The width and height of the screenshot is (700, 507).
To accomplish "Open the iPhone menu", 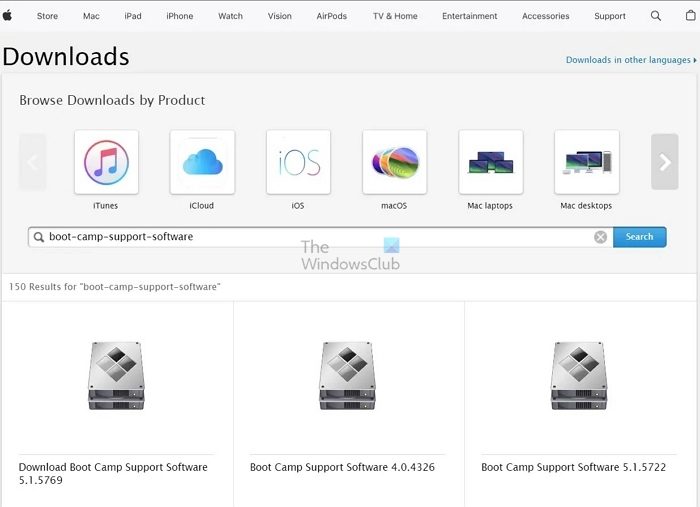I will pos(179,16).
